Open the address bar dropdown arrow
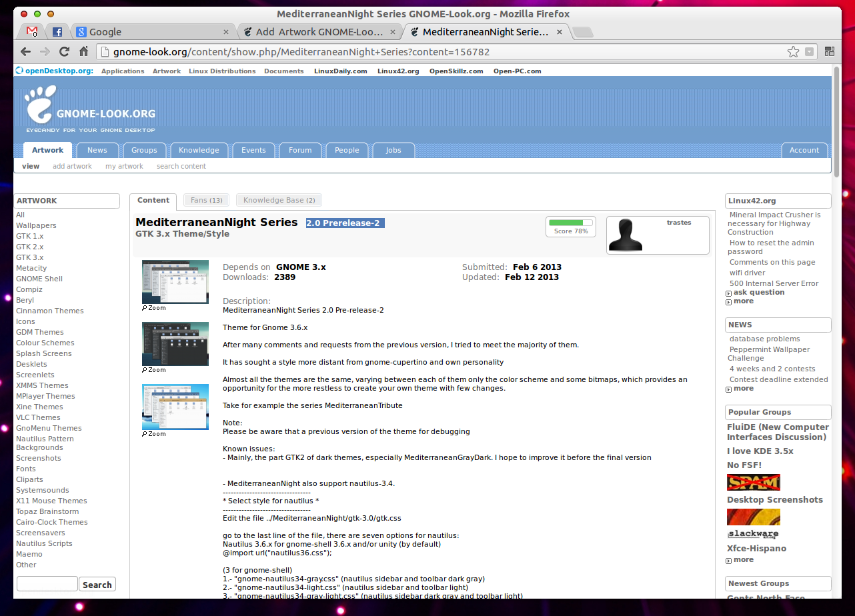This screenshot has height=616, width=855. 810,51
